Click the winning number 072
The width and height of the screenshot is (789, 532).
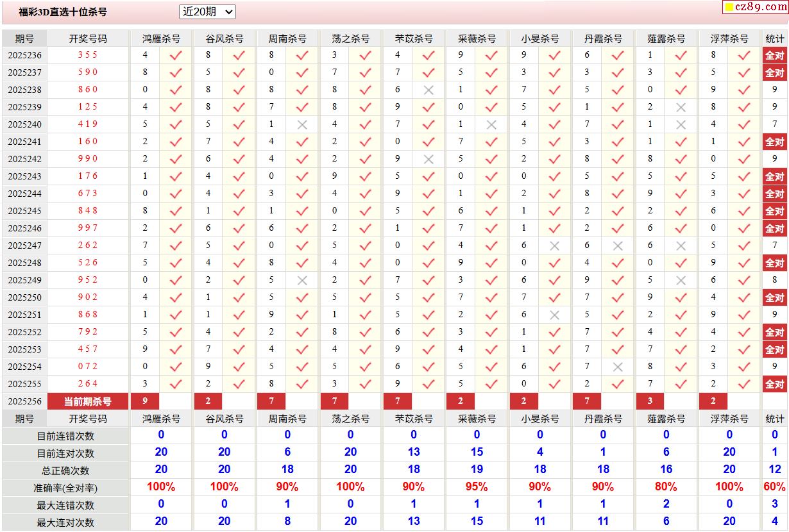88,367
